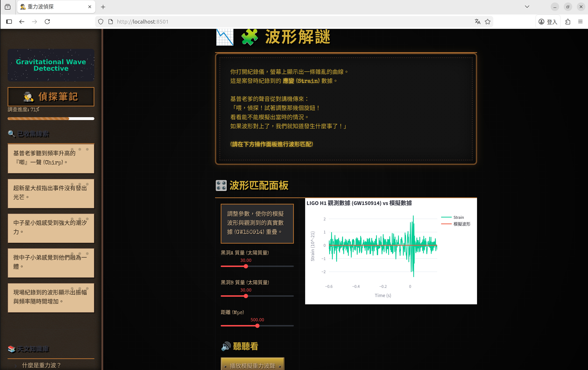
Task: Open the browser hamburger menu
Action: [580, 21]
